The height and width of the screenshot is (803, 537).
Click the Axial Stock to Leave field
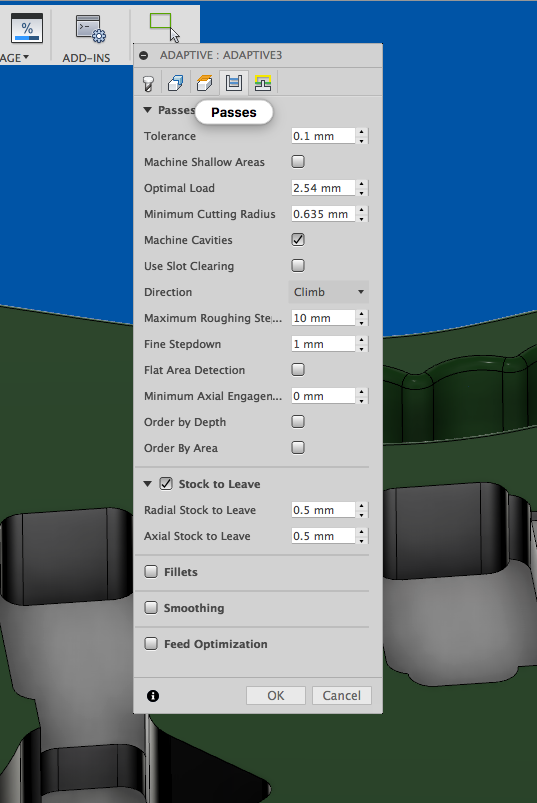(323, 536)
